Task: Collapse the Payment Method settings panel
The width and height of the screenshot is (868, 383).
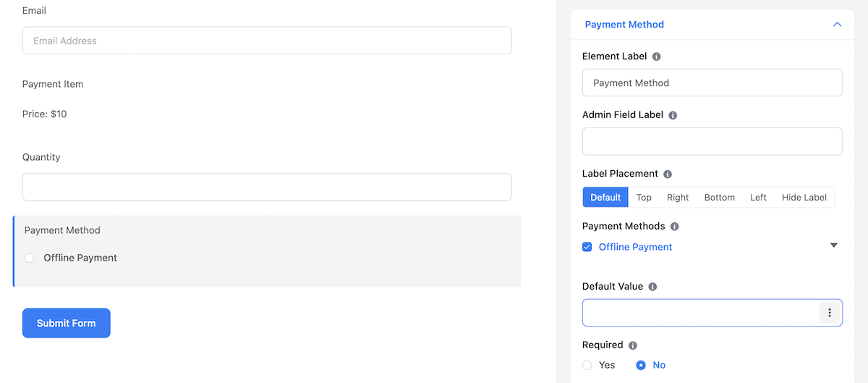Action: [837, 25]
